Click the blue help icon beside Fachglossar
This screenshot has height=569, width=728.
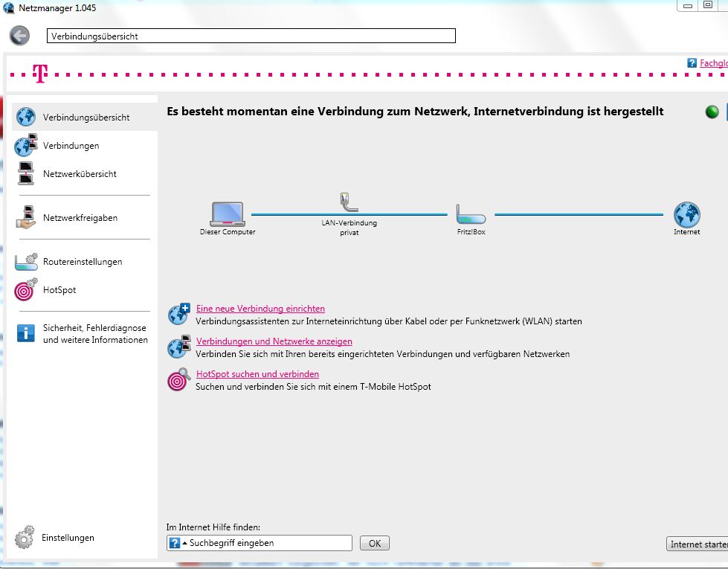coord(692,63)
